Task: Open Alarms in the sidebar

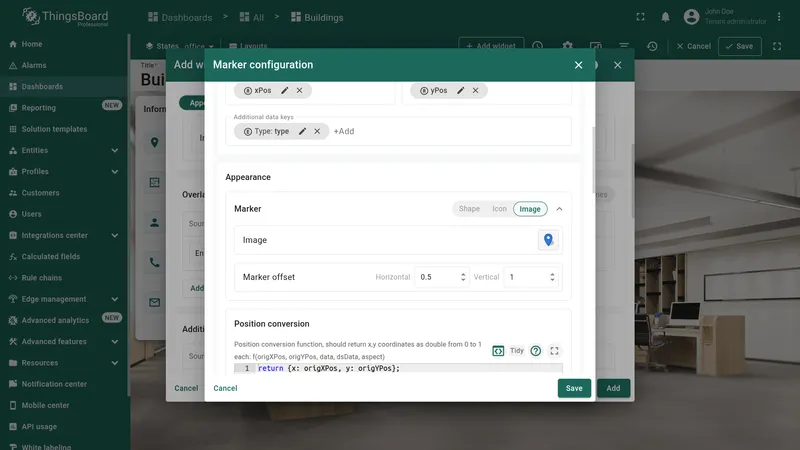Action: 64,65
